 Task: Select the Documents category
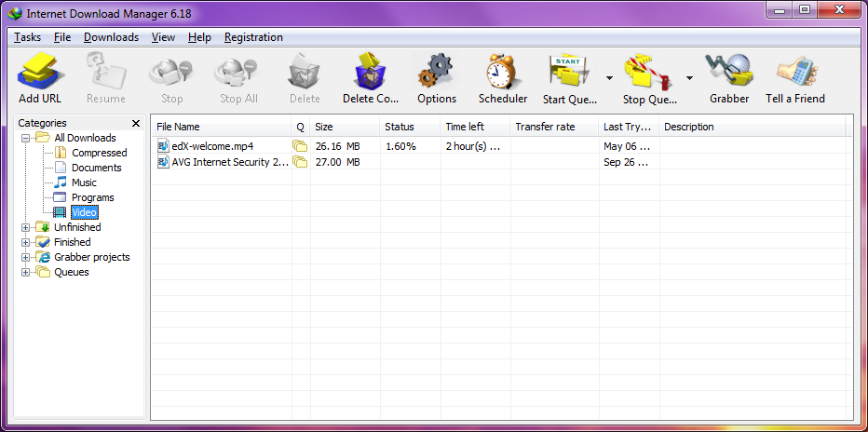point(96,168)
